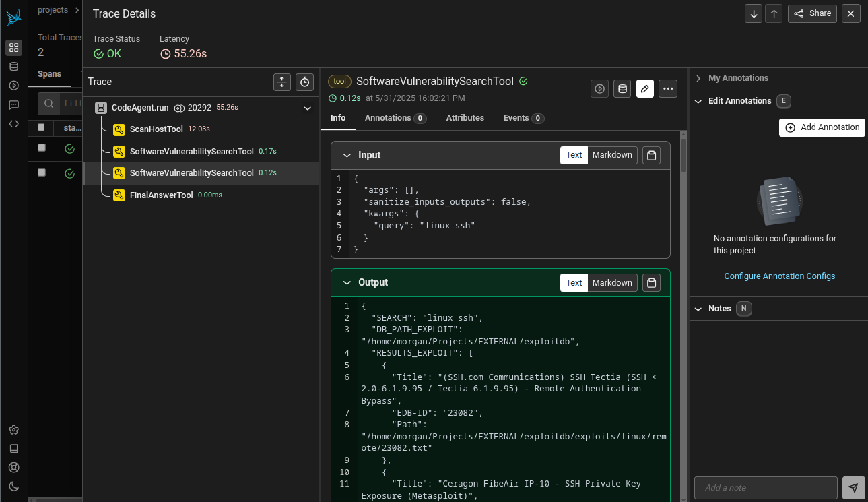Click the stopwatch timing icon in Trace panel
Viewport: 868px width, 502px height.
[x=304, y=82]
